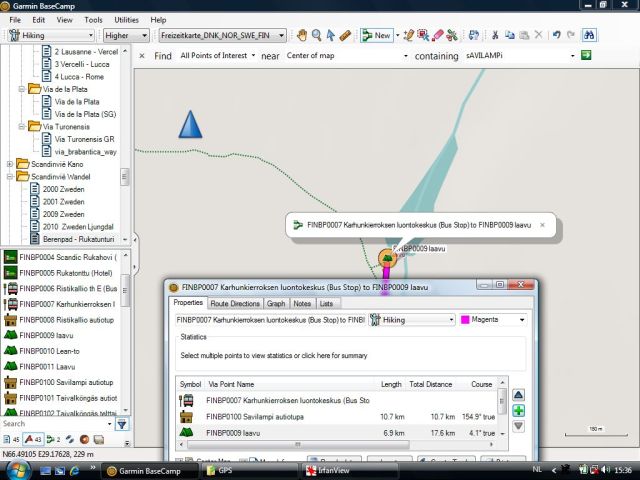Open the Freizeitkarte map product dropdown
This screenshot has height=480, width=640.
[222, 35]
